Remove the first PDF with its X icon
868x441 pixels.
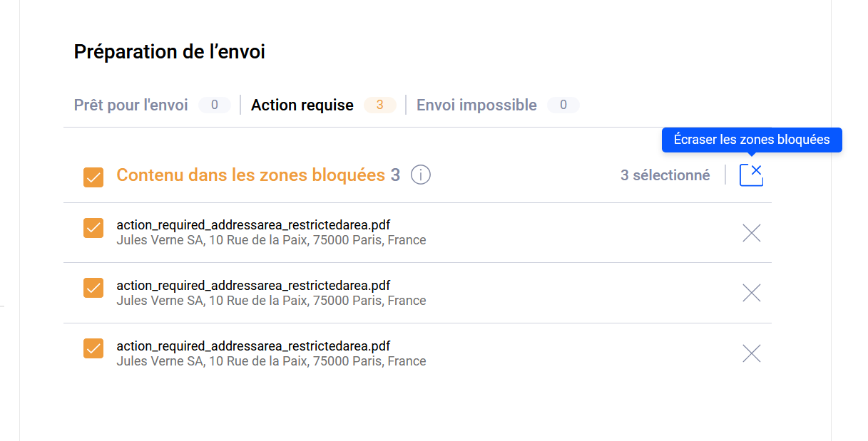point(751,233)
